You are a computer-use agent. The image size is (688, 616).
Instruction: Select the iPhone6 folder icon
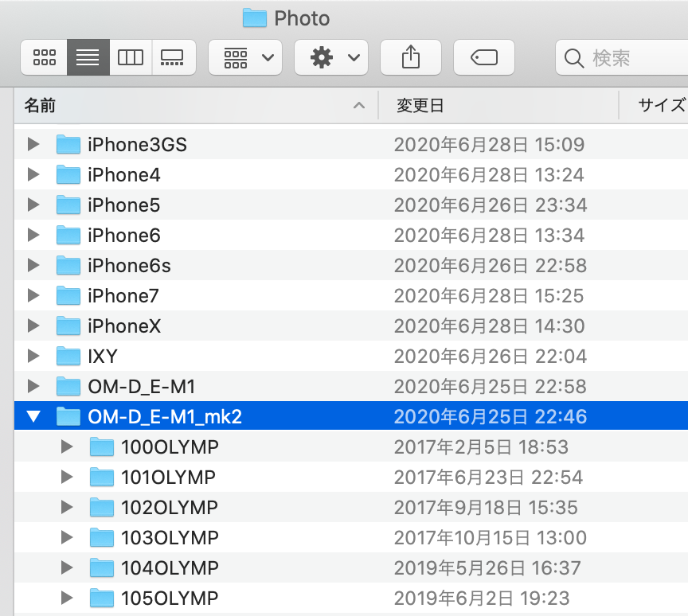click(68, 235)
